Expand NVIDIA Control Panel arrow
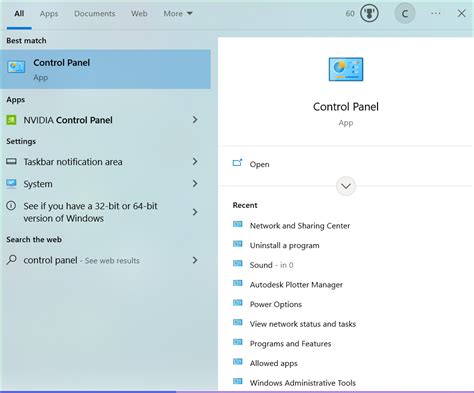Viewport: 474px width, 393px height. click(x=195, y=120)
